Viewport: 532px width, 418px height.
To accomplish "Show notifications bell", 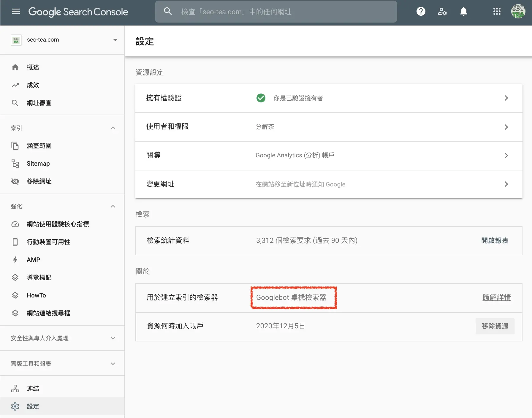I will pyautogui.click(x=463, y=12).
